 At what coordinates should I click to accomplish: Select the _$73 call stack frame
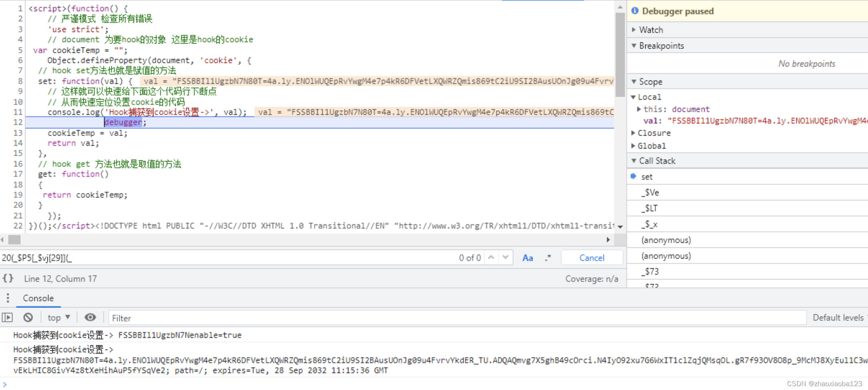tap(747, 271)
